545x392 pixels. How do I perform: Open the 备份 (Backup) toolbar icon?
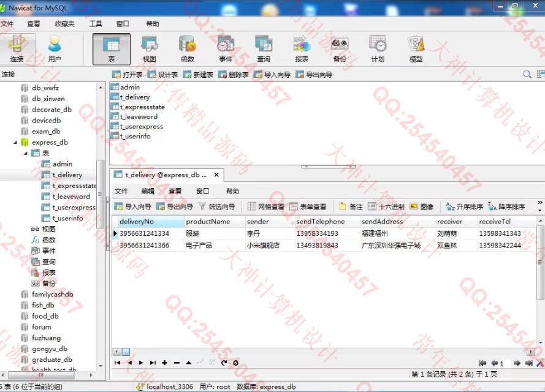point(340,49)
